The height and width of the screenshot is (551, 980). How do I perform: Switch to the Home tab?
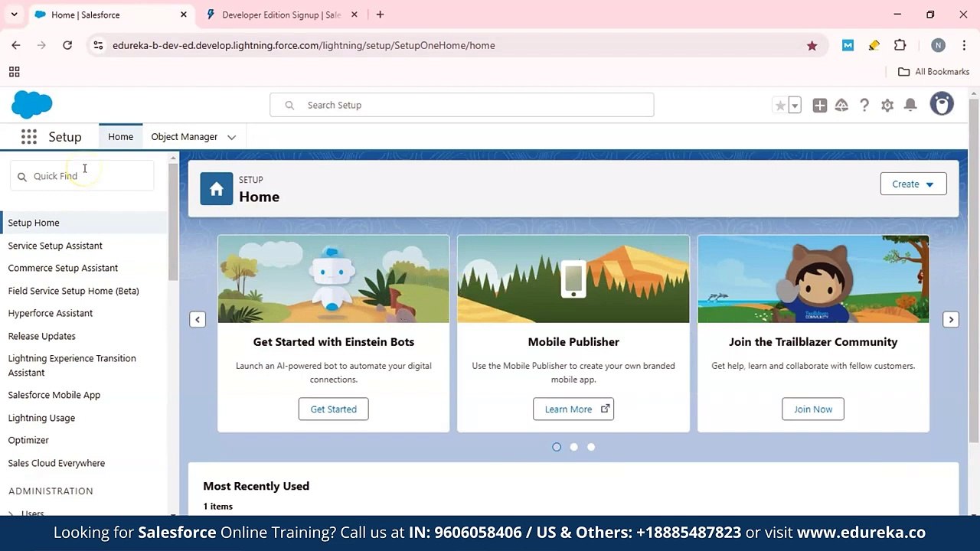coord(120,137)
